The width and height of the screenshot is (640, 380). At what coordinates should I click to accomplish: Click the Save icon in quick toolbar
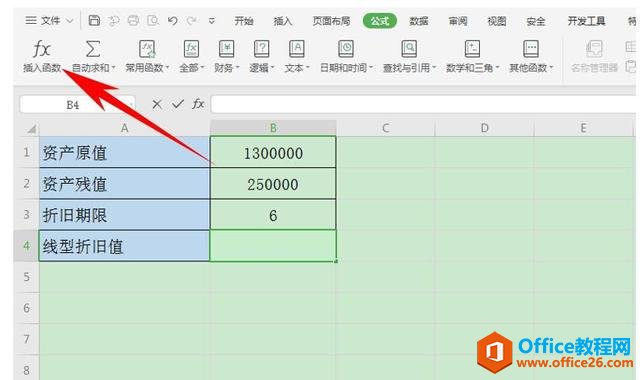pyautogui.click(x=94, y=20)
